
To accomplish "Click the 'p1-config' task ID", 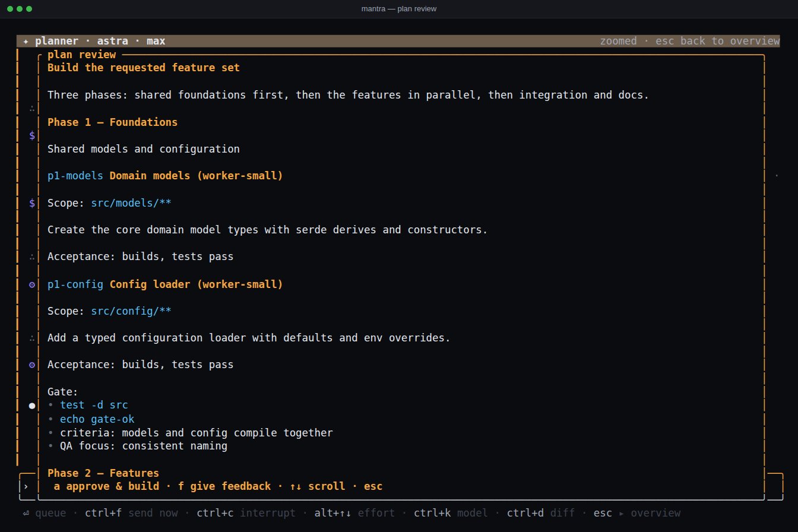I will 75,284.
